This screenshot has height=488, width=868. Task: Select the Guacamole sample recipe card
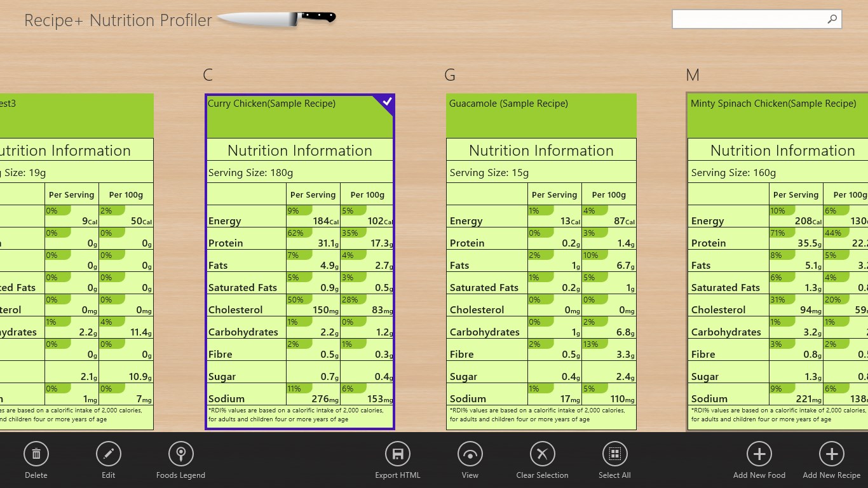tap(541, 114)
